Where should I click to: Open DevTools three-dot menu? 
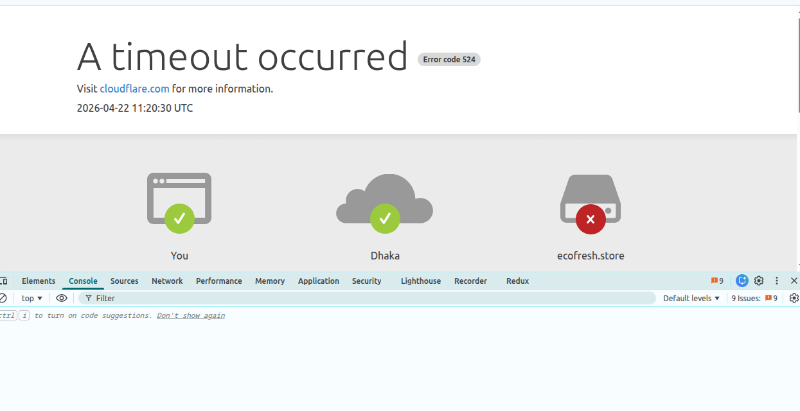point(776,281)
